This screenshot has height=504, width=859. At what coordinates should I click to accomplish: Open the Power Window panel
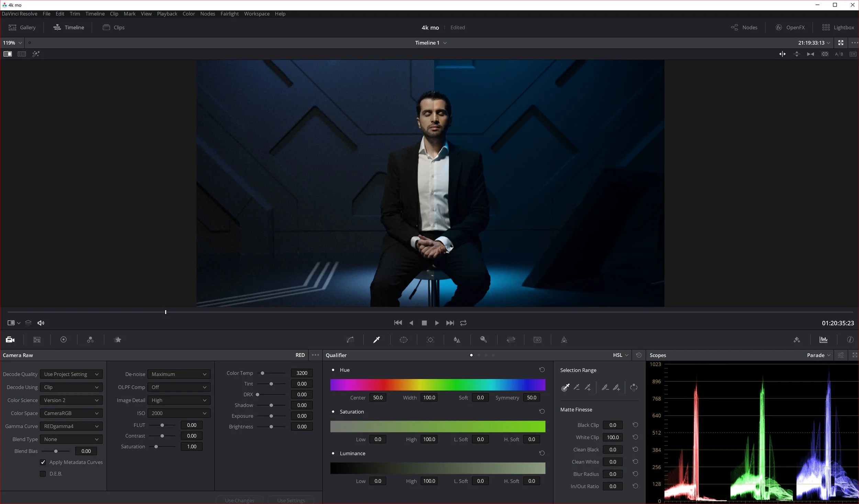tap(404, 339)
